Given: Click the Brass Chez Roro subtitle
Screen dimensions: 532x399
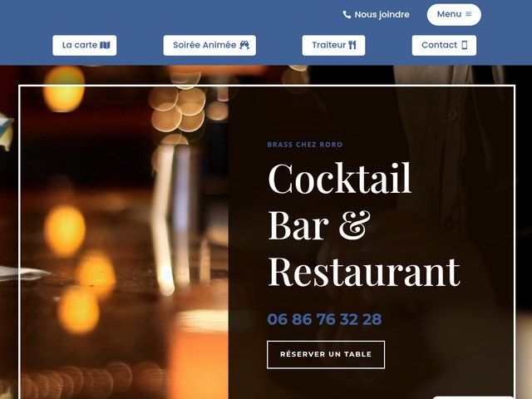Looking at the screenshot, I should tap(305, 145).
